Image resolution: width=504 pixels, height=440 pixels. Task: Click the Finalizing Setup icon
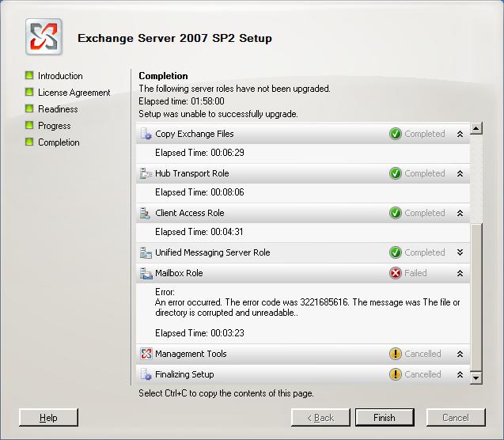(x=146, y=374)
